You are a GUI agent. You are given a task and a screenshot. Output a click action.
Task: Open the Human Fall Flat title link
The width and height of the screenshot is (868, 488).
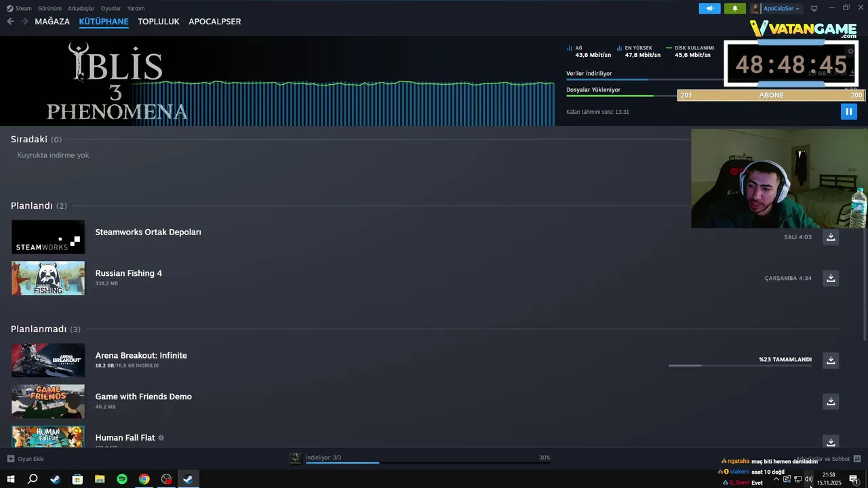point(125,438)
